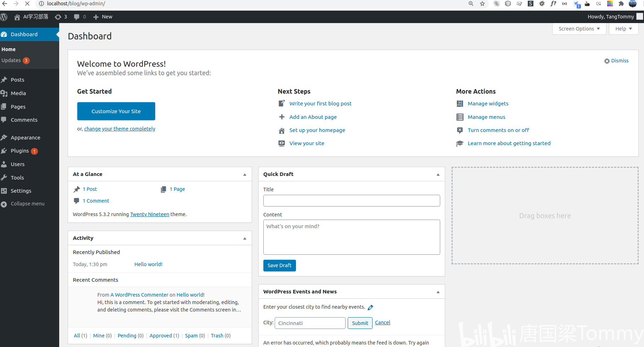The height and width of the screenshot is (347, 644).
Task: Click the Media icon in sidebar
Action: pyautogui.click(x=4, y=93)
